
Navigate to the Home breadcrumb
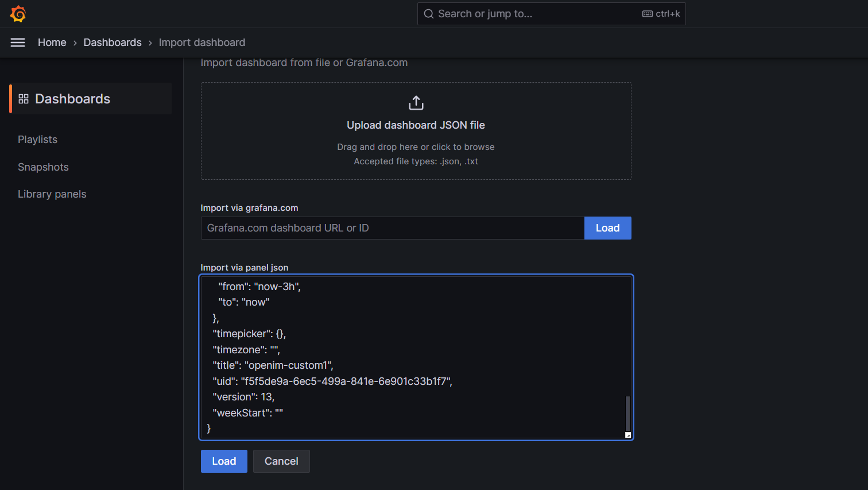[52, 42]
